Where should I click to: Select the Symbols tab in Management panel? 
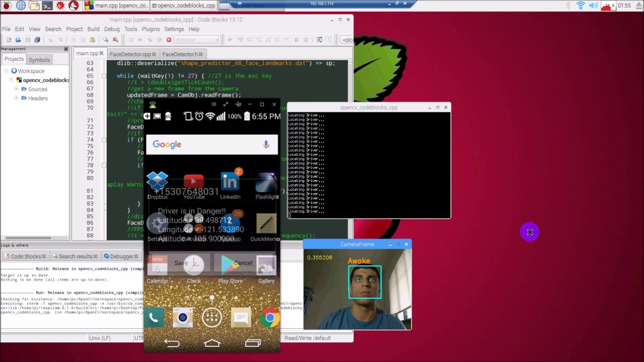click(x=39, y=60)
